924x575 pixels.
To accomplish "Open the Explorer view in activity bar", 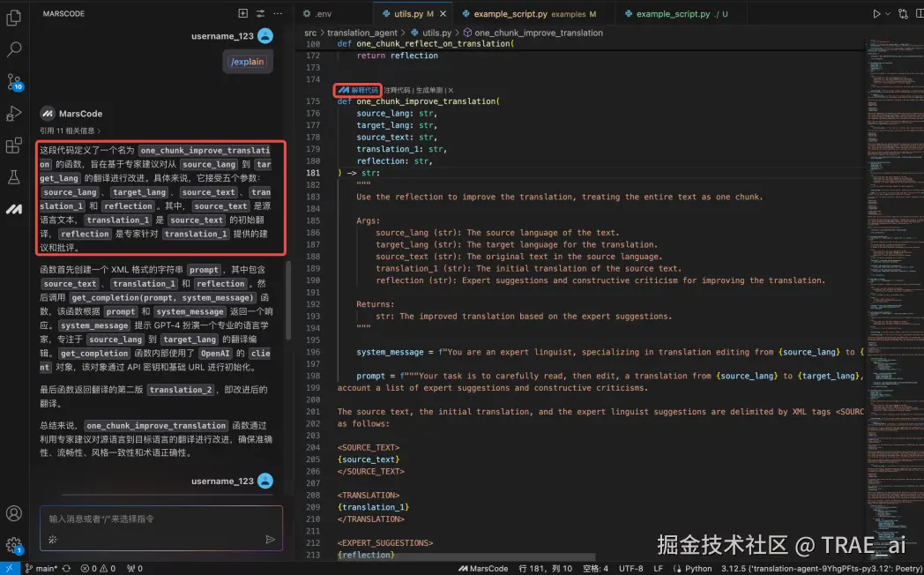I will point(13,18).
